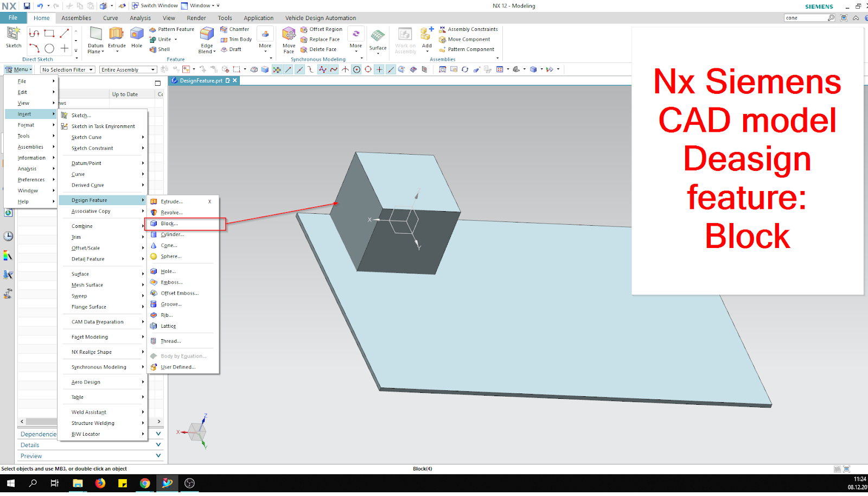Click the search icon beside the cone field

tap(831, 18)
